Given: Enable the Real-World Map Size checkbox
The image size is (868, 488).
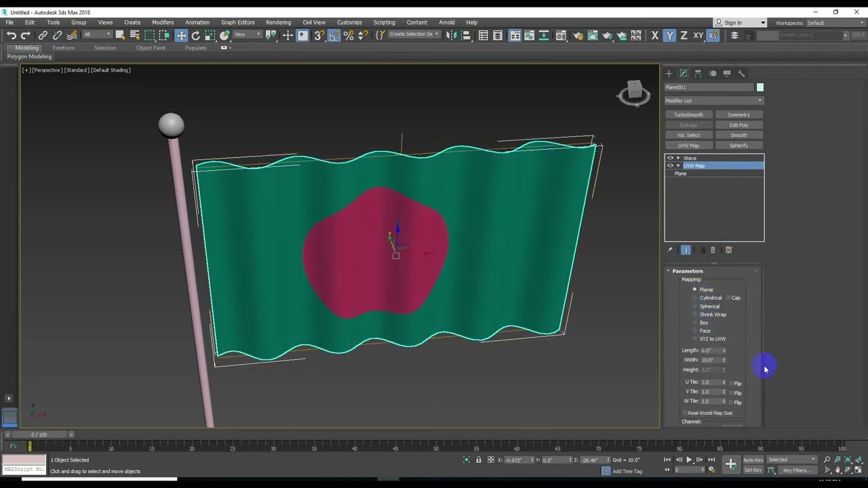Looking at the screenshot, I should 685,413.
